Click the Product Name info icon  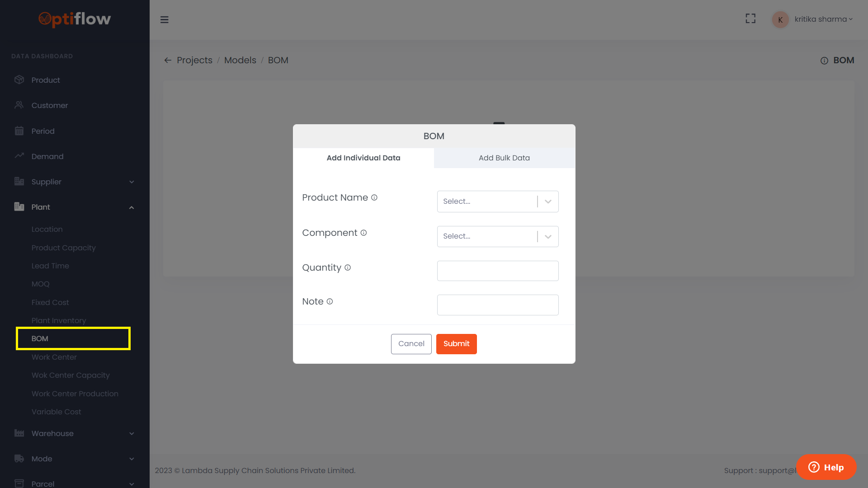(374, 197)
